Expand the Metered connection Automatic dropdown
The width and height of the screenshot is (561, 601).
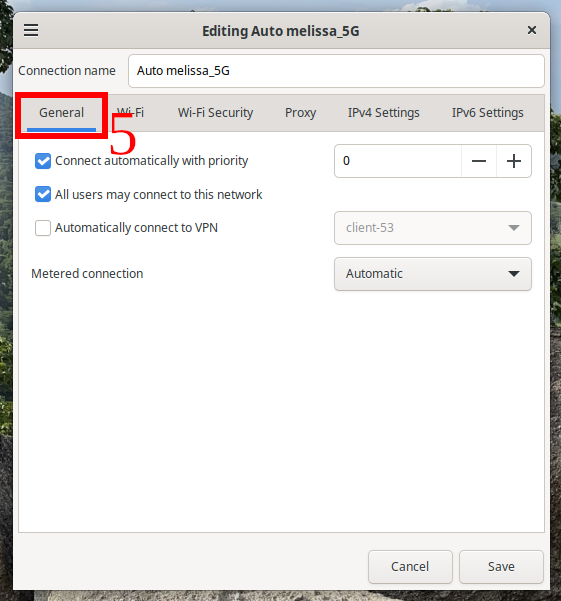[x=433, y=274]
